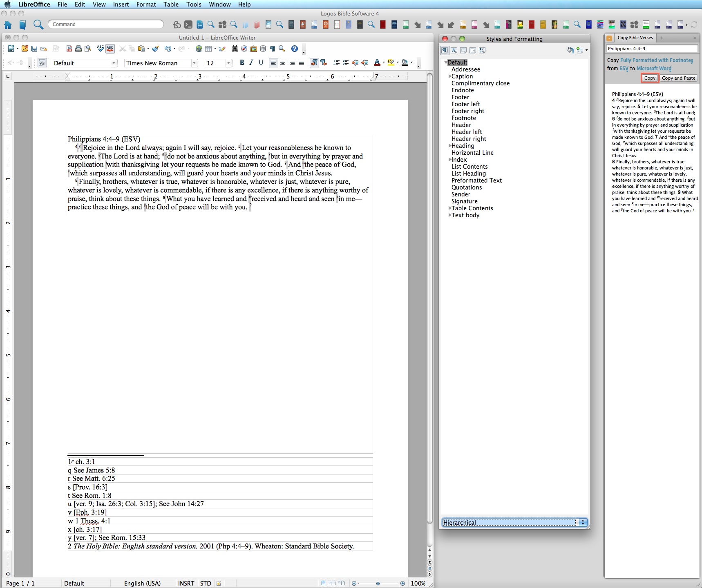The width and height of the screenshot is (702, 588).
Task: Open the Logos library book icon
Action: (23, 25)
